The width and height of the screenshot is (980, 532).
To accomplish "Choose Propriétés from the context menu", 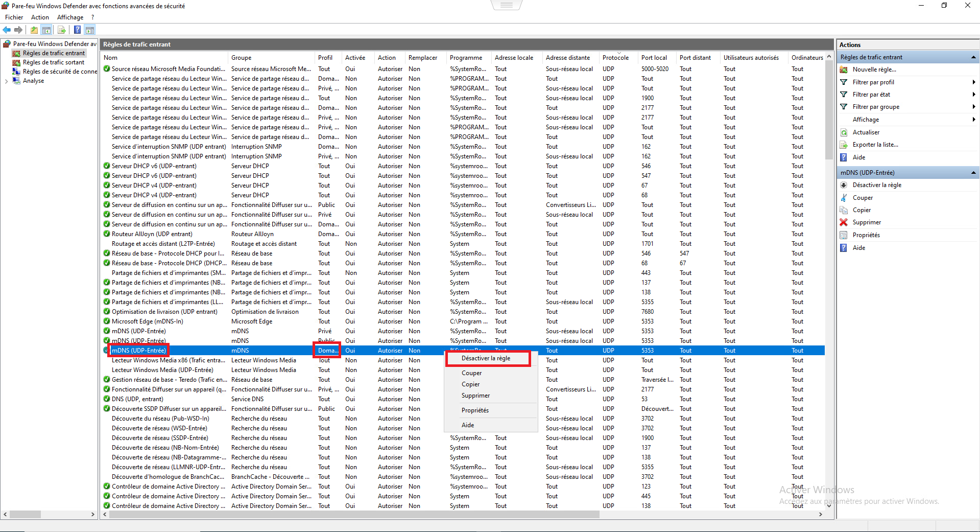I will click(x=475, y=410).
